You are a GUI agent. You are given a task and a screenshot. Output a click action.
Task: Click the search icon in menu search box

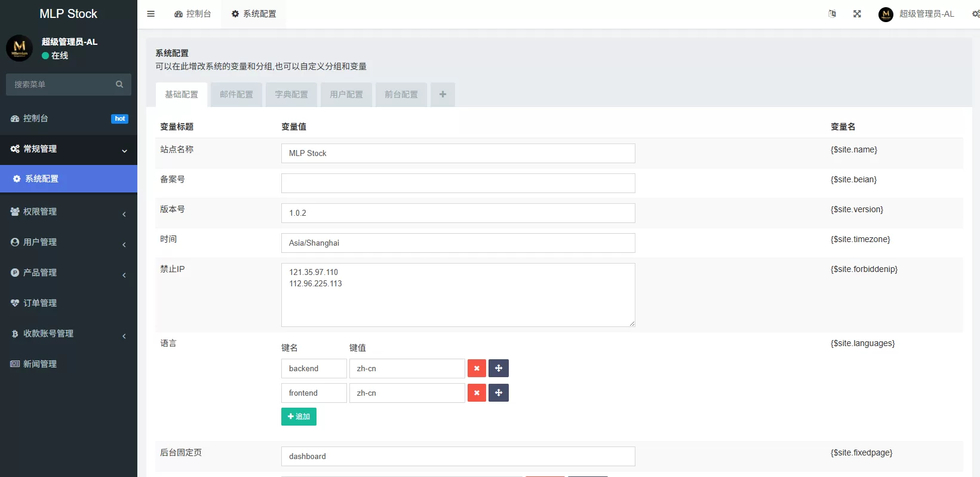pyautogui.click(x=119, y=84)
